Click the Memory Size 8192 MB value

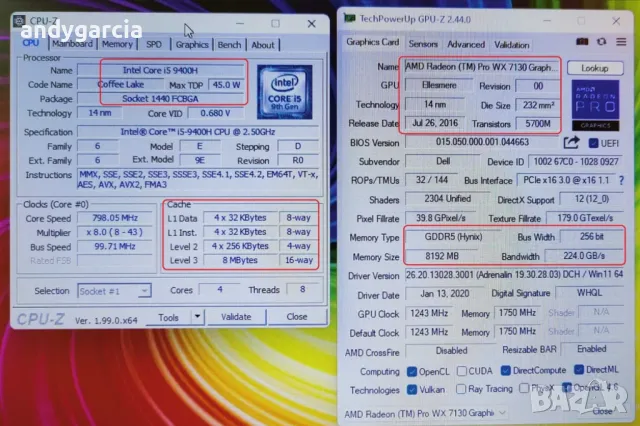pos(442,256)
